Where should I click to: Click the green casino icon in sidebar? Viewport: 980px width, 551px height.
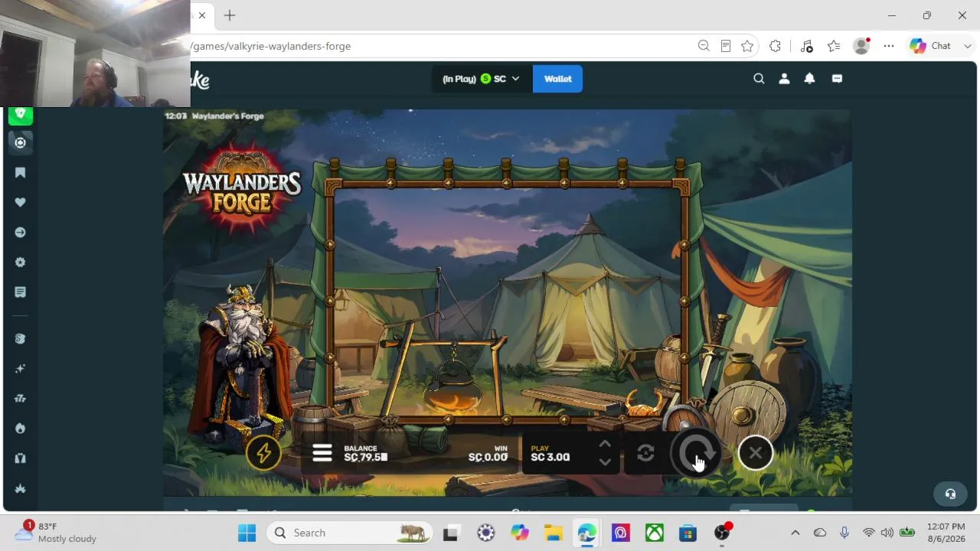pyautogui.click(x=21, y=115)
